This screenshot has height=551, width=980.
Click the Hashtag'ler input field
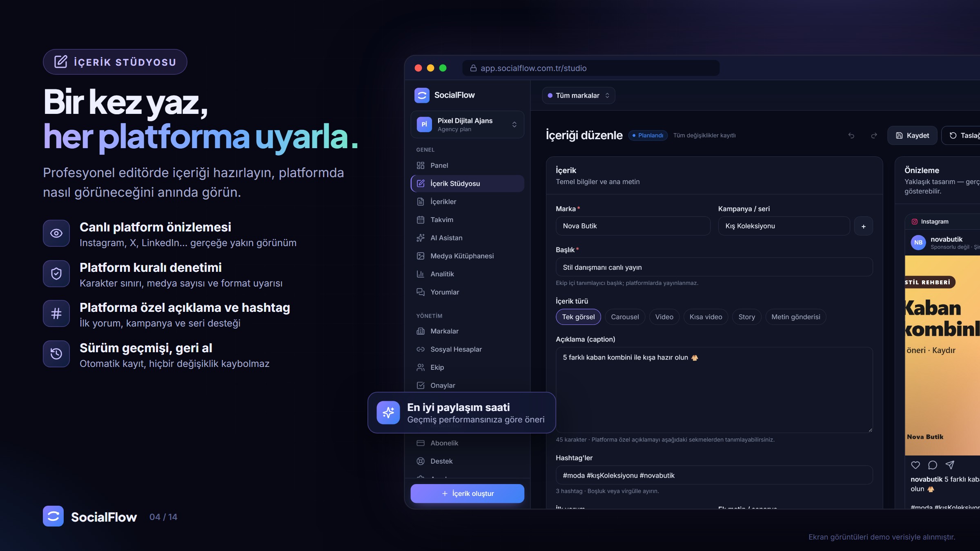tap(714, 475)
